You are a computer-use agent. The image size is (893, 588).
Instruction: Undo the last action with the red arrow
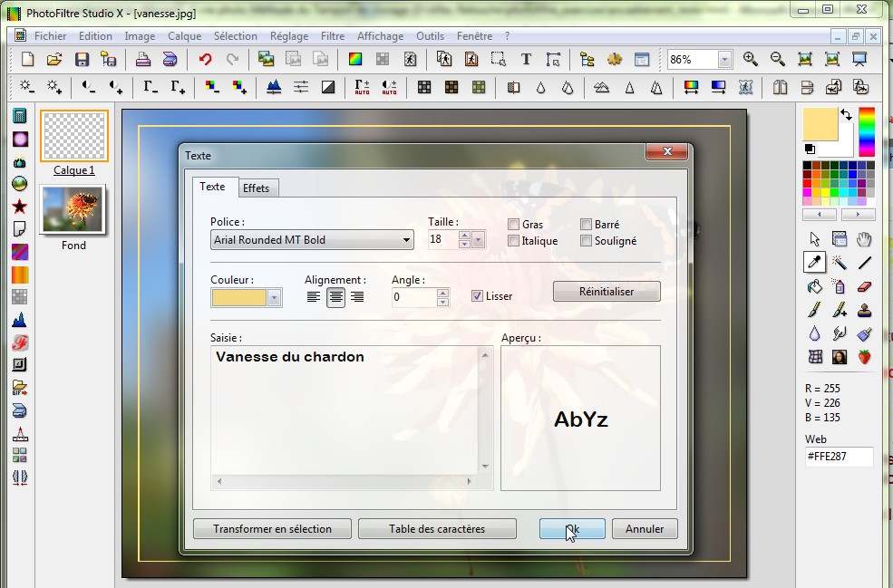pyautogui.click(x=205, y=59)
